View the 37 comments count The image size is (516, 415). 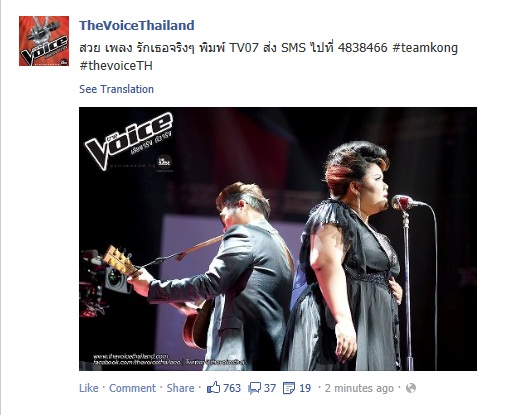(x=270, y=388)
